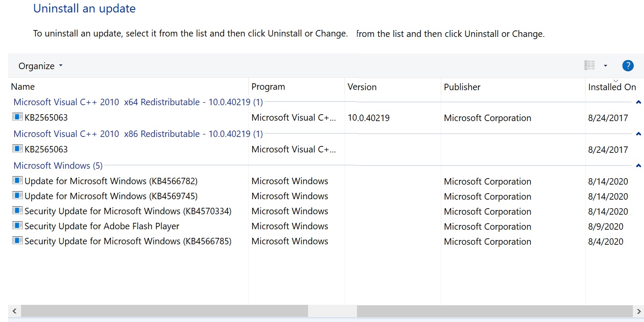
Task: Open the Organize dropdown menu
Action: (40, 66)
